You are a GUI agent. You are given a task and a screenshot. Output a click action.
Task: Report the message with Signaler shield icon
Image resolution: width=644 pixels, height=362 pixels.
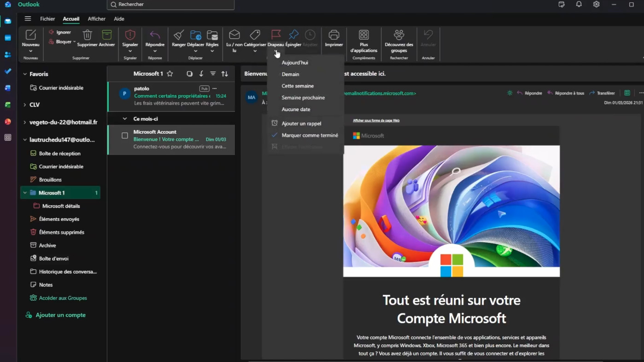click(130, 35)
